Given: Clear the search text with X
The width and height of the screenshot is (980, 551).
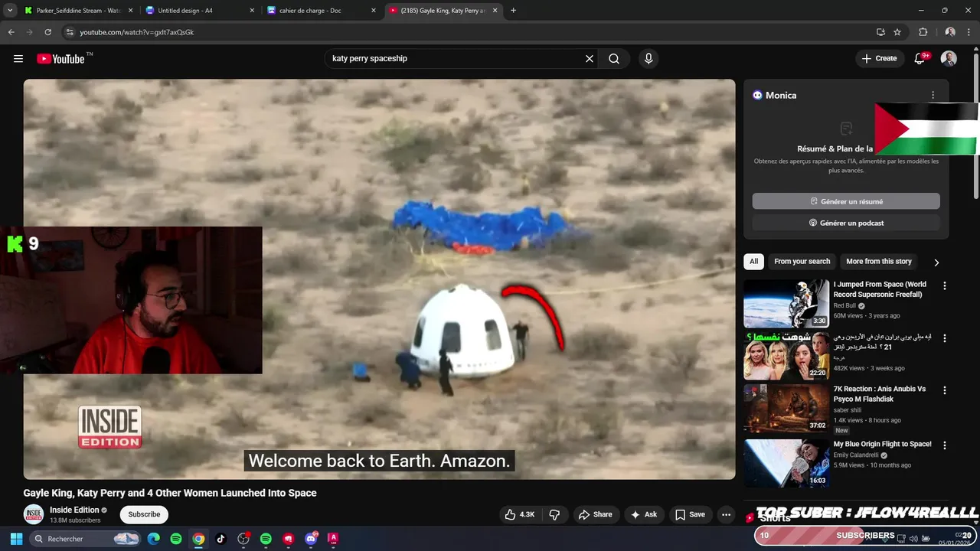Looking at the screenshot, I should [x=590, y=59].
